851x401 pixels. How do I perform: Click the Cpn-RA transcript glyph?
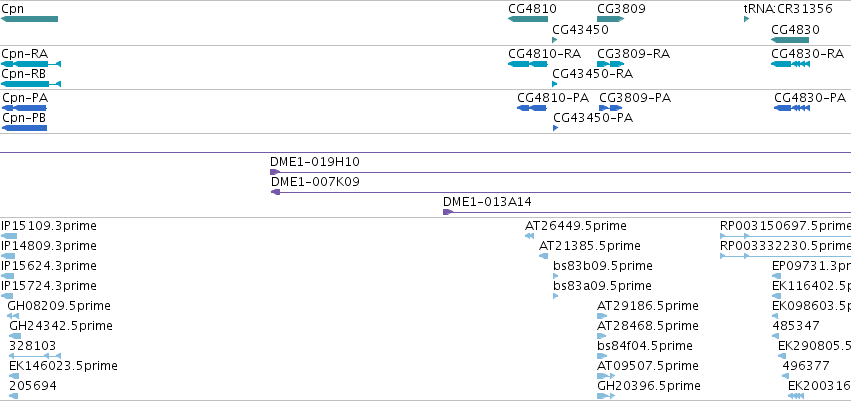[31, 64]
